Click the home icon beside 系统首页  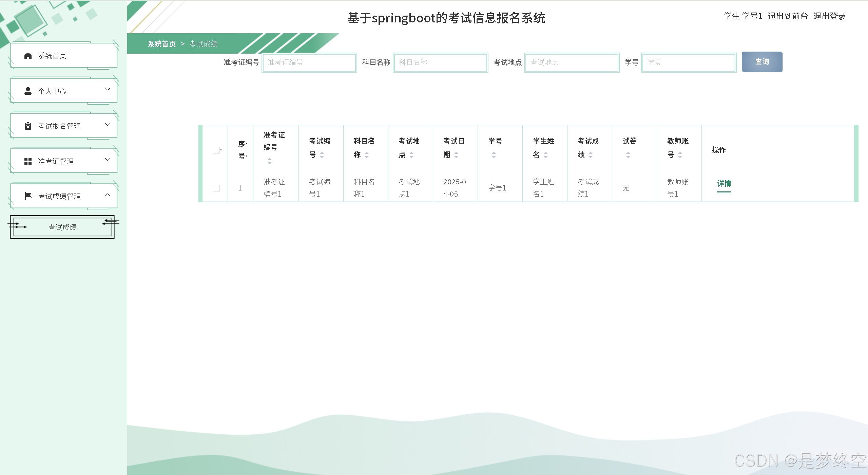point(28,56)
